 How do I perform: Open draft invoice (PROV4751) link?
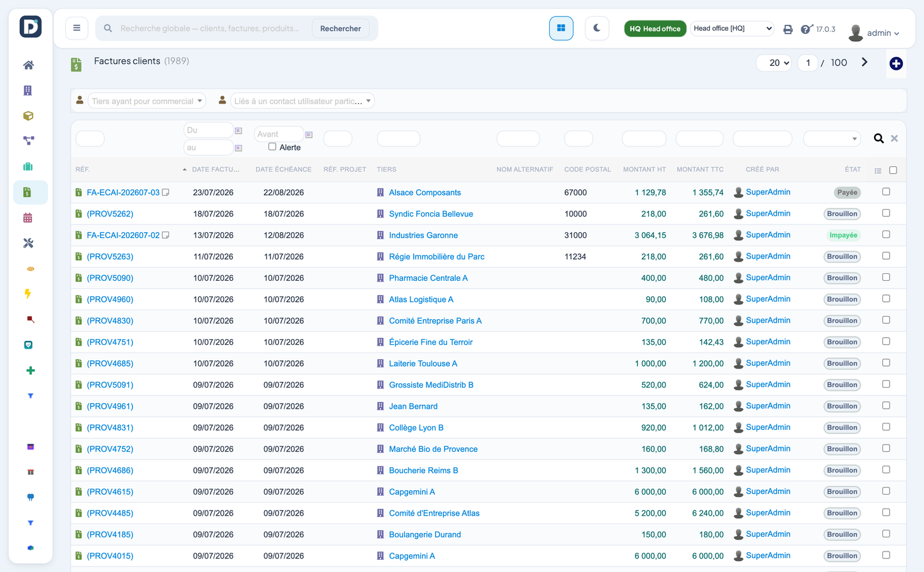[110, 342]
